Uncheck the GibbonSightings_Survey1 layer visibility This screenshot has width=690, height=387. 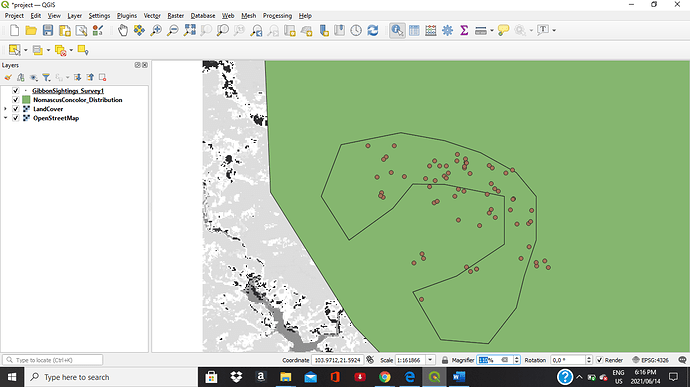(x=15, y=91)
